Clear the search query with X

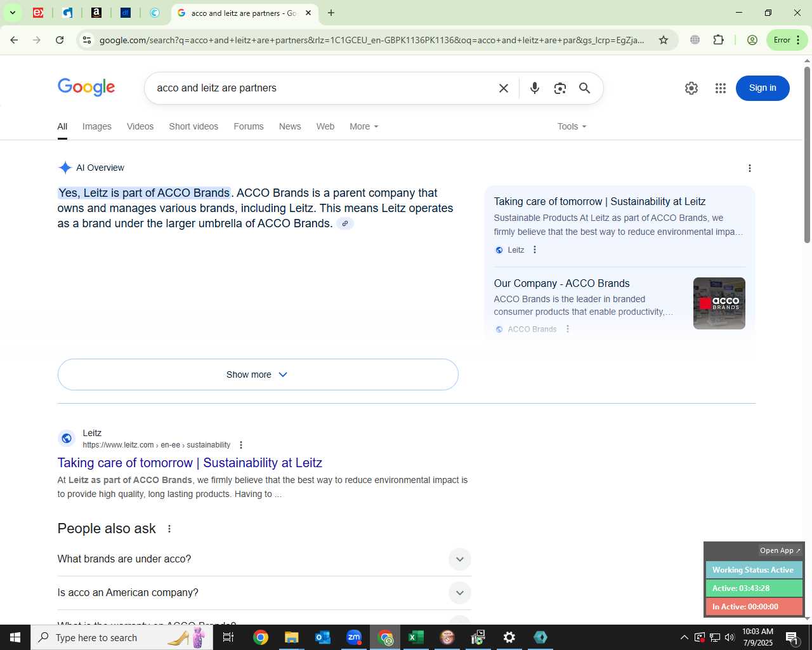coord(504,88)
